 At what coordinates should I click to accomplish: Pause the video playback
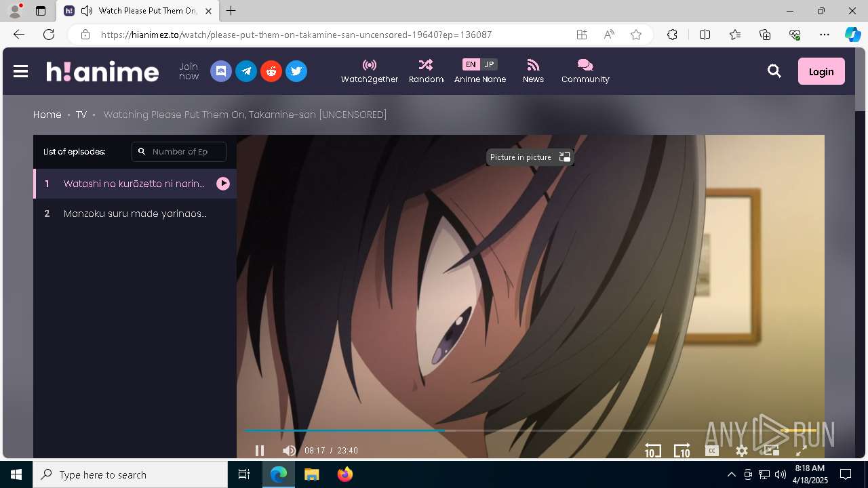point(260,451)
